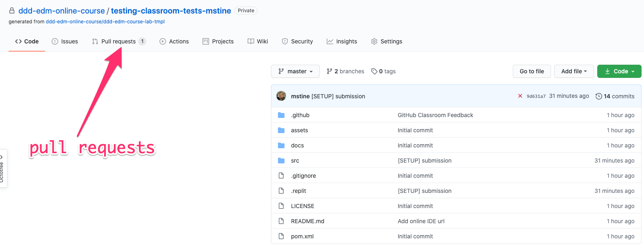
Task: Click the testing-classroom-tests-mstine repository name
Action: tap(171, 11)
